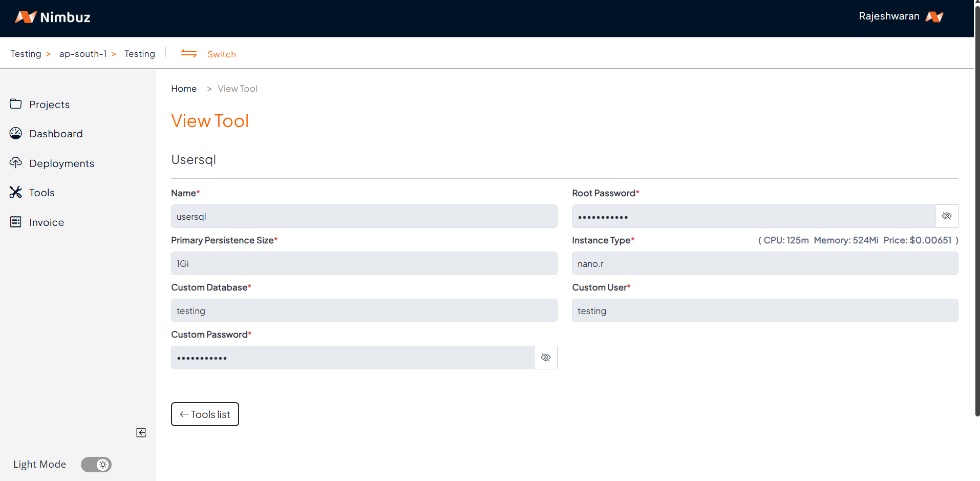
Task: Open the Instance Type nano.r field
Action: (764, 264)
